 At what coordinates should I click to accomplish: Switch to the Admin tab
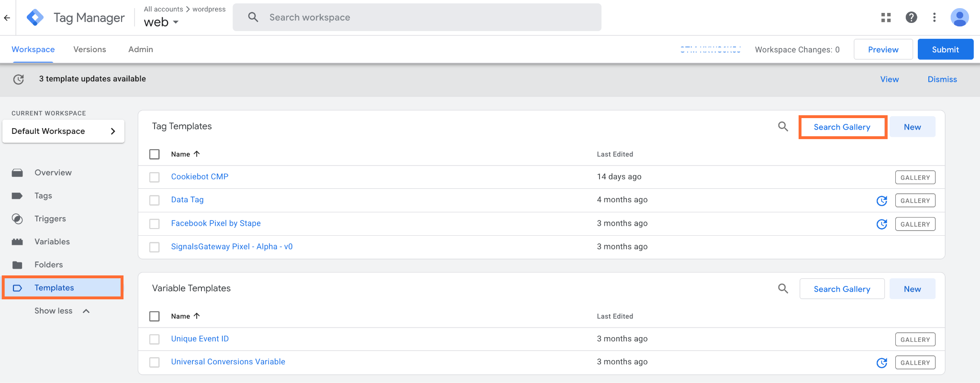pyautogui.click(x=141, y=49)
